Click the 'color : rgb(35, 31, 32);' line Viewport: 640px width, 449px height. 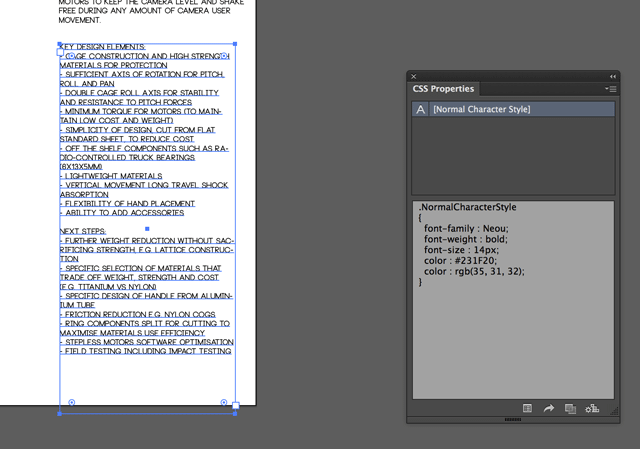[x=474, y=271]
